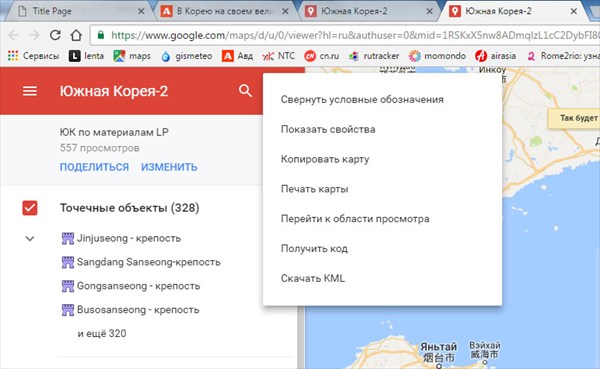Collapse the layer list with the chevron arrow
The width and height of the screenshot is (600, 369).
coord(30,238)
